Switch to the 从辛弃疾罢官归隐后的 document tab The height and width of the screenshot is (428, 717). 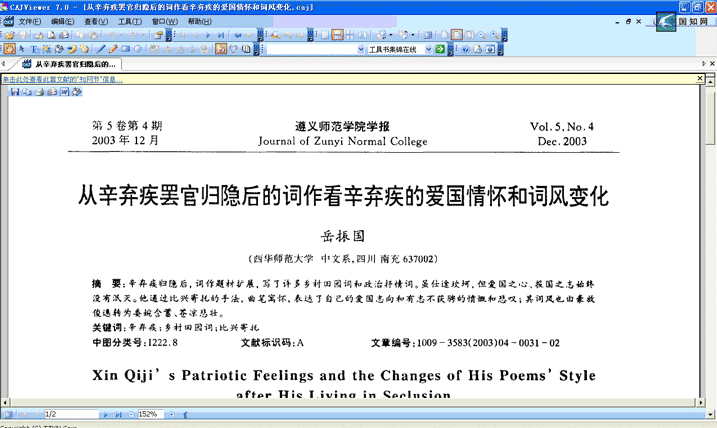[74, 64]
